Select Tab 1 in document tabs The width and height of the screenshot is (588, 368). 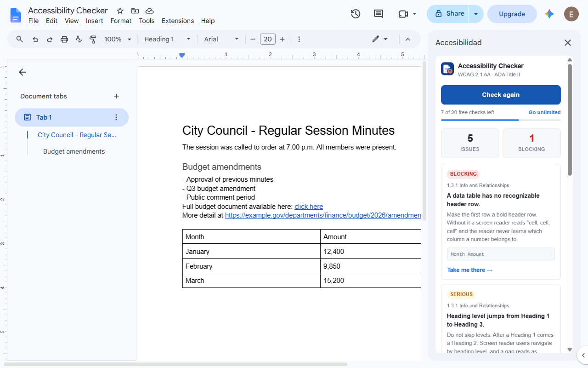(72, 117)
